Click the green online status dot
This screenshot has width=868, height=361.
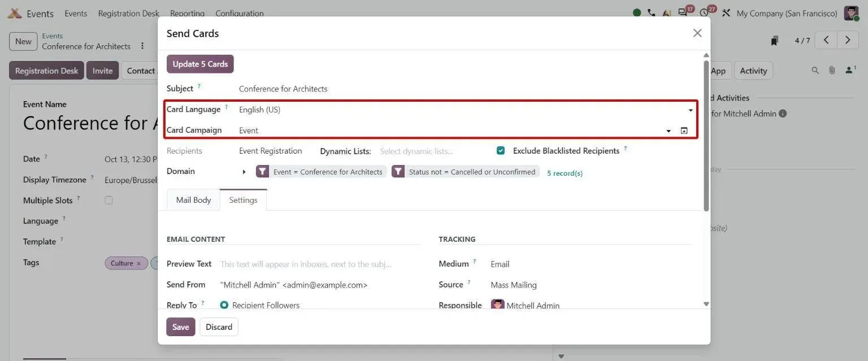point(637,13)
